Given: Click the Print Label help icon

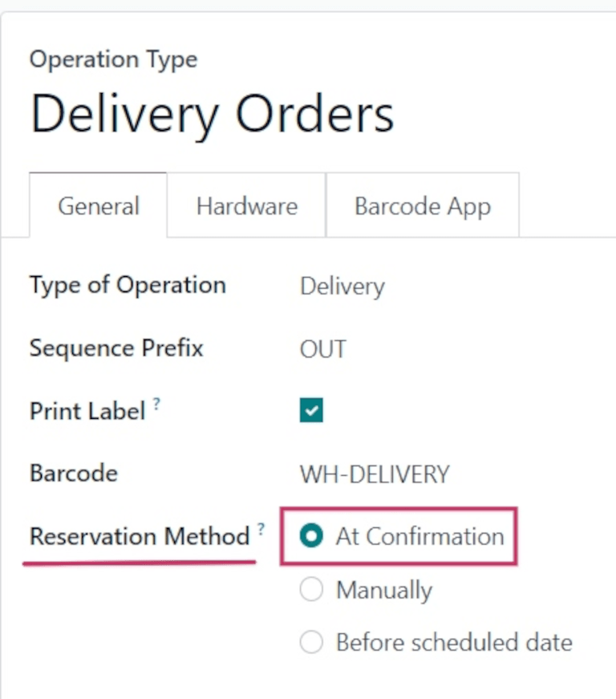Looking at the screenshot, I should tap(156, 404).
